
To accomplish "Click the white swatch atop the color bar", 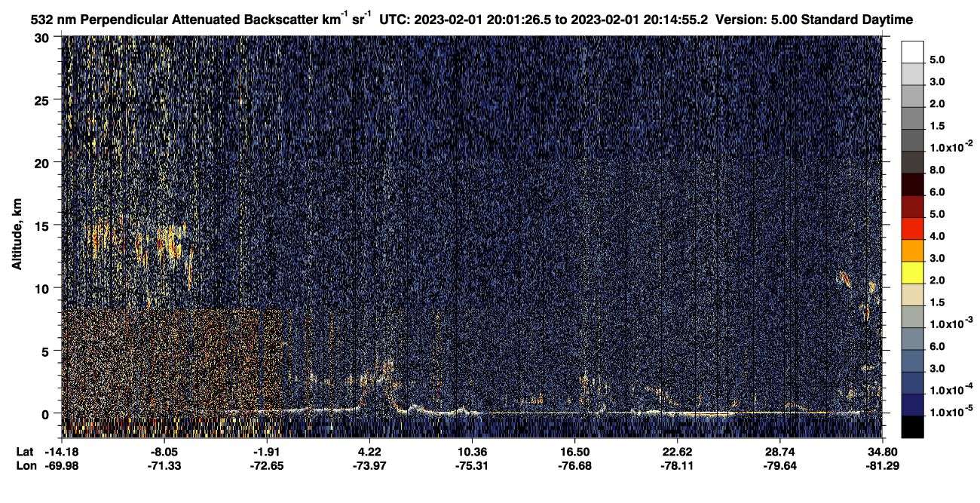I will (x=912, y=51).
